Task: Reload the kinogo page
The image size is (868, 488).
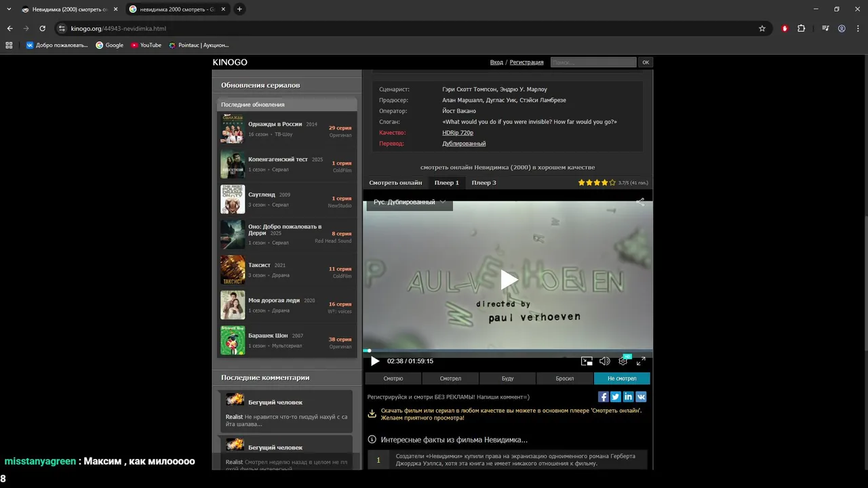Action: (42, 28)
